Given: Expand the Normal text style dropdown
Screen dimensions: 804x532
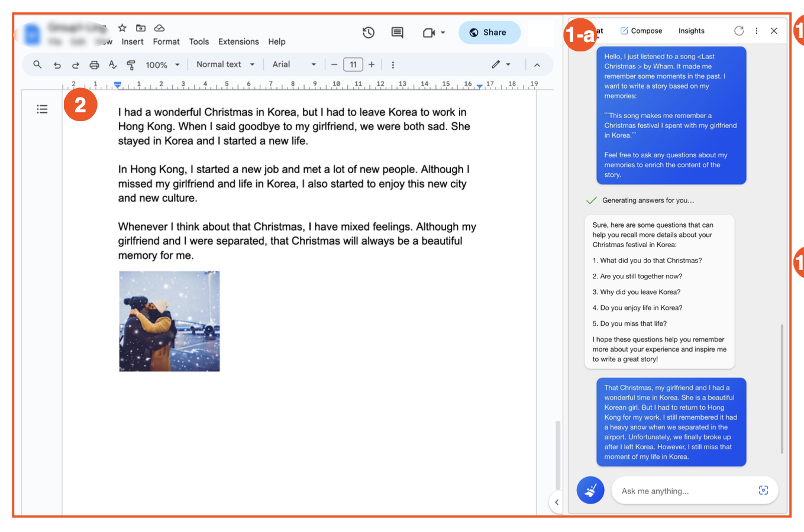Looking at the screenshot, I should click(x=225, y=64).
